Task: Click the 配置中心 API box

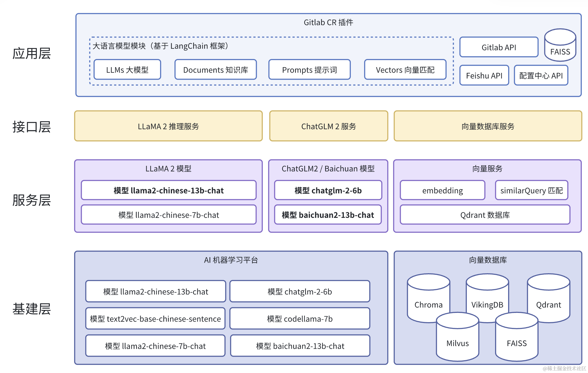Action: click(541, 75)
